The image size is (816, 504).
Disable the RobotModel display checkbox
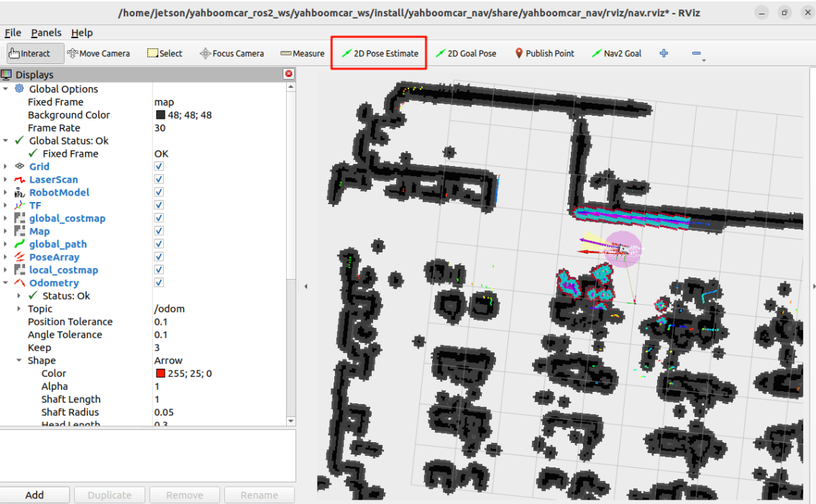click(159, 193)
